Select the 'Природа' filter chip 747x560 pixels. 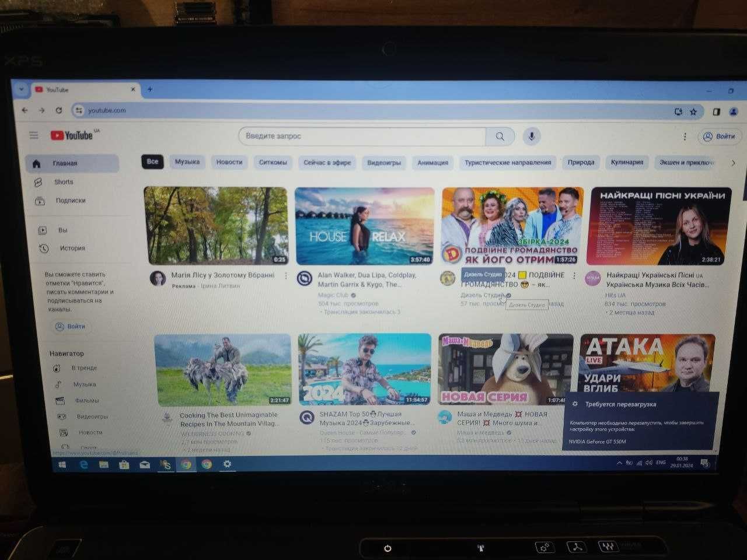click(x=581, y=162)
